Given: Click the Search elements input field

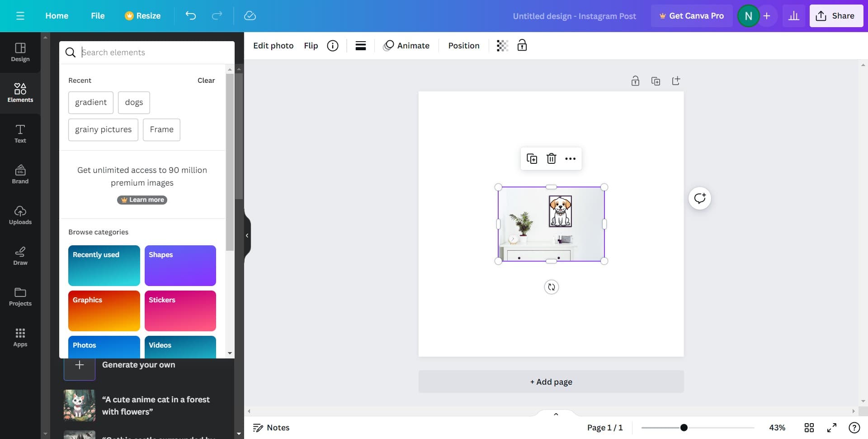Looking at the screenshot, I should click(x=154, y=52).
